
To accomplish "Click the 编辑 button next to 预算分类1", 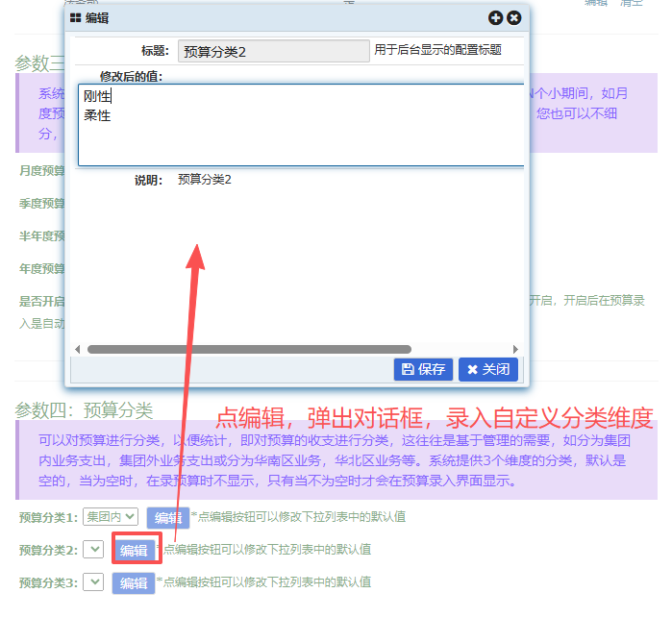I will tap(167, 518).
